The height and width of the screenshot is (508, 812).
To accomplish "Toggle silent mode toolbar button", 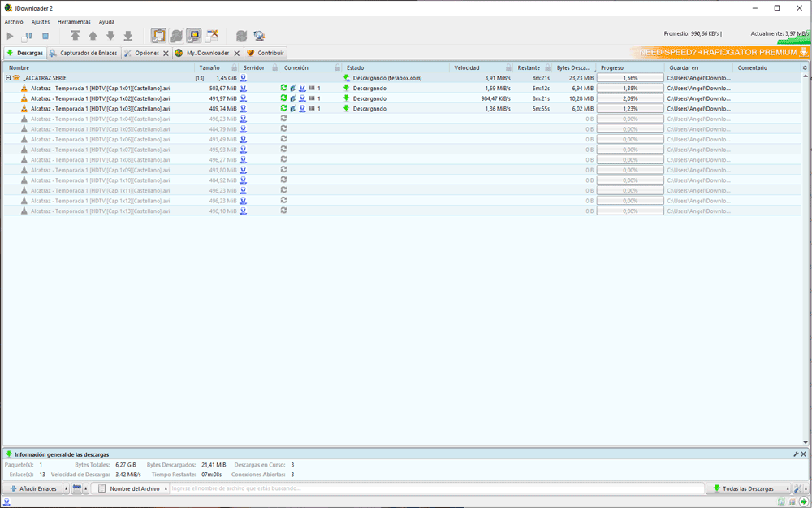I will 212,36.
